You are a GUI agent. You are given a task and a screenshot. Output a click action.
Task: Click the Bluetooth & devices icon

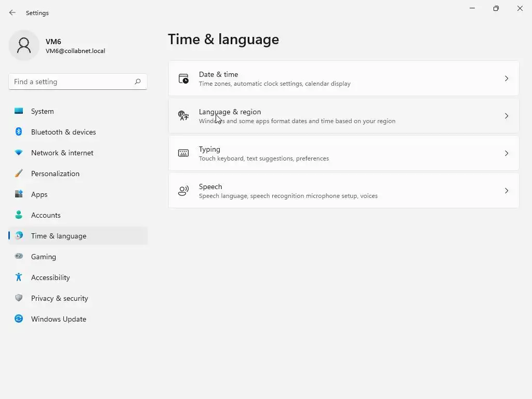[19, 132]
